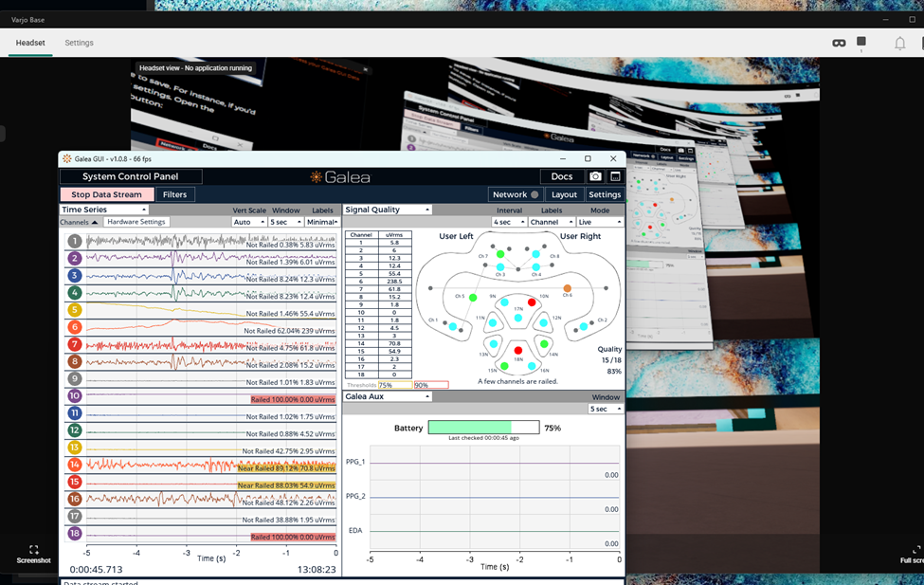
Task: Open Galea Aux widget dropdown
Action: click(x=388, y=396)
